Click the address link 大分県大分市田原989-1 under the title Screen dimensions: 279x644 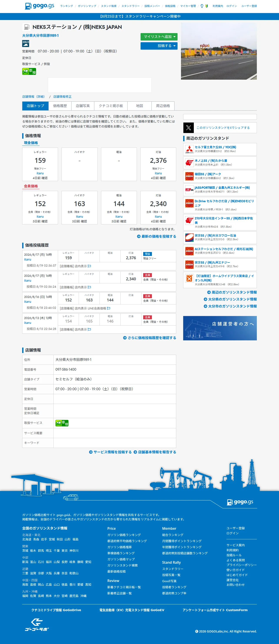point(40,36)
